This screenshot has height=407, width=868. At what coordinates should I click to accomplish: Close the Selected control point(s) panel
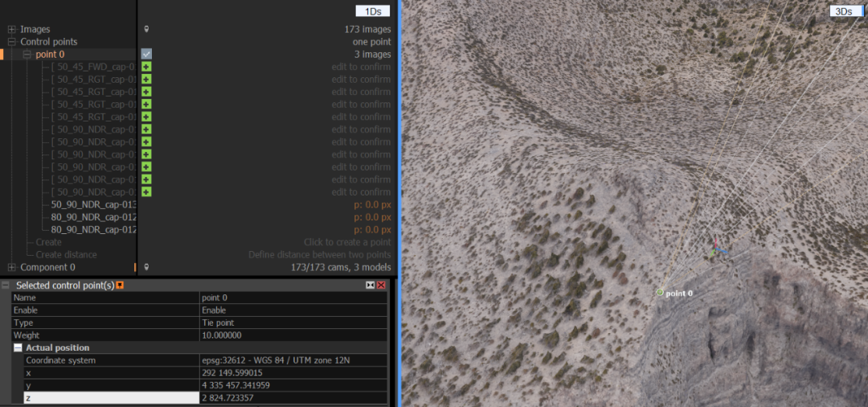[381, 286]
